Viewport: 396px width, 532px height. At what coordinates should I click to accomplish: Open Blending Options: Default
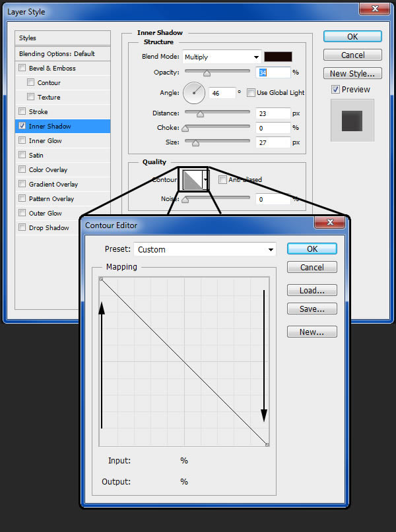63,53
